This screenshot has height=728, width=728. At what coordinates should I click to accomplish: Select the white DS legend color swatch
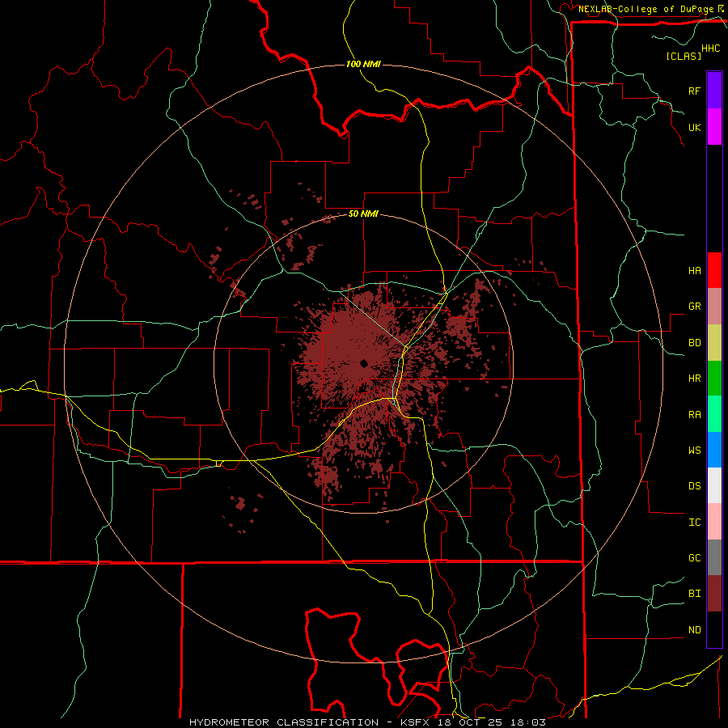click(x=714, y=485)
